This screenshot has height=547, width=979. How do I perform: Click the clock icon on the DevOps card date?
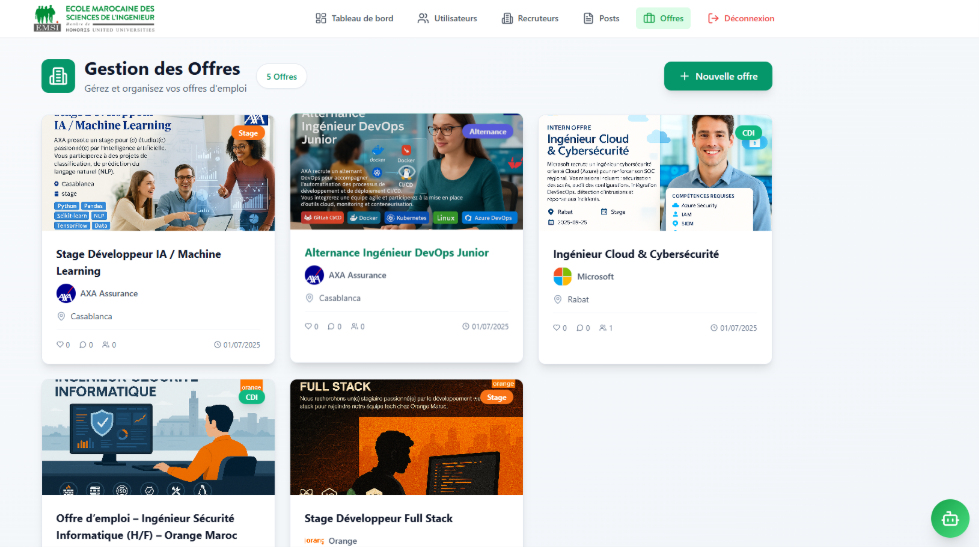tap(465, 326)
